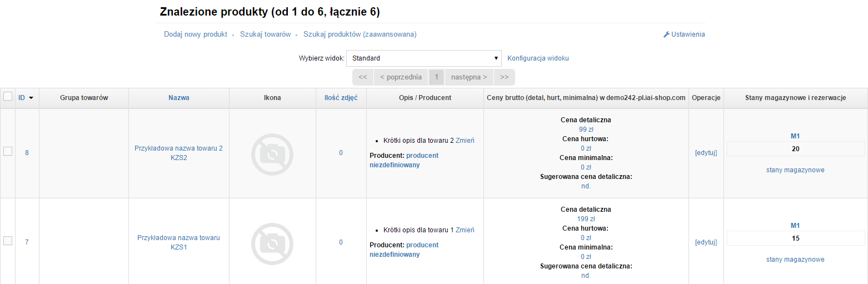
Task: Sort table by Nazwa column header
Action: 179,98
